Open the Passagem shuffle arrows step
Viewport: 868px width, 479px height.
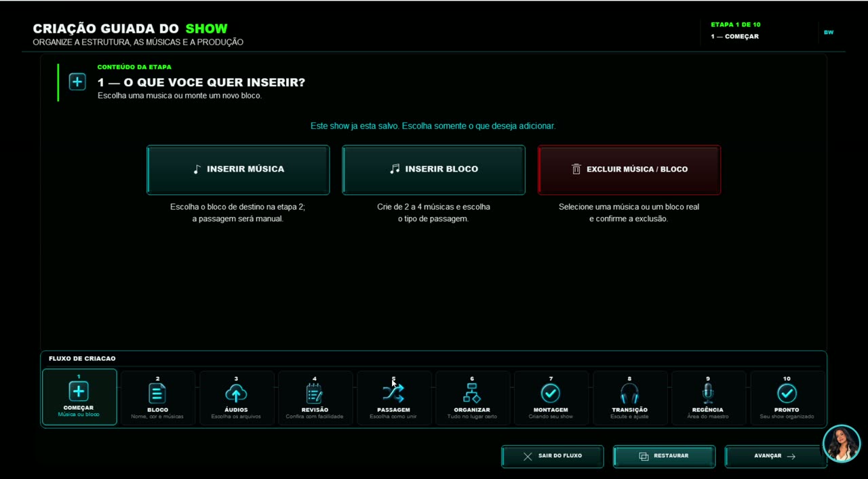[x=393, y=393]
